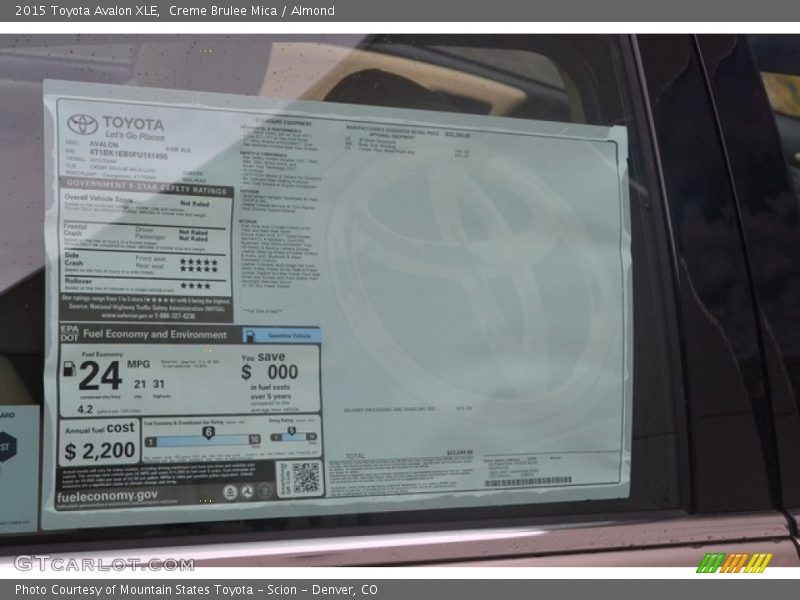Click the large combined '24' MPG figure

[100, 376]
